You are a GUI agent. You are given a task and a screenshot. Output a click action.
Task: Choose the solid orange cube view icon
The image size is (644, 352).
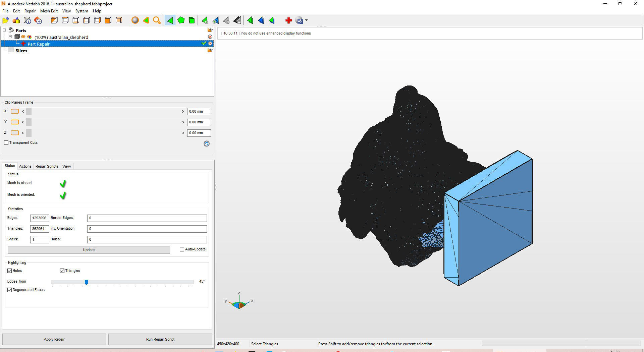pyautogui.click(x=108, y=20)
